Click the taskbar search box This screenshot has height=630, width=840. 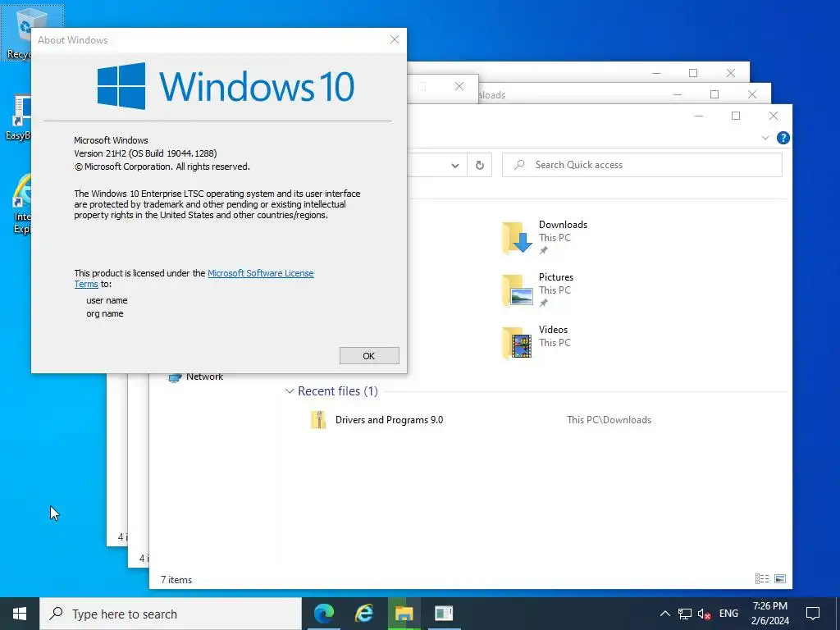tap(171, 614)
